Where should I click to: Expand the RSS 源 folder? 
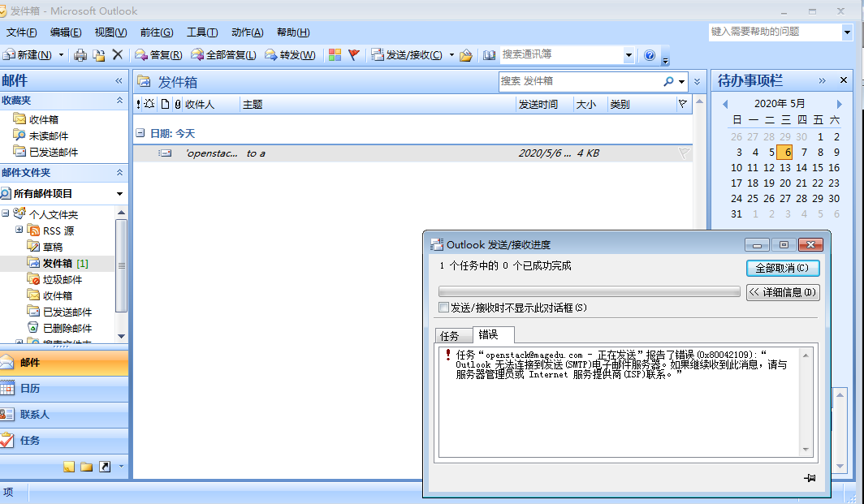[19, 230]
